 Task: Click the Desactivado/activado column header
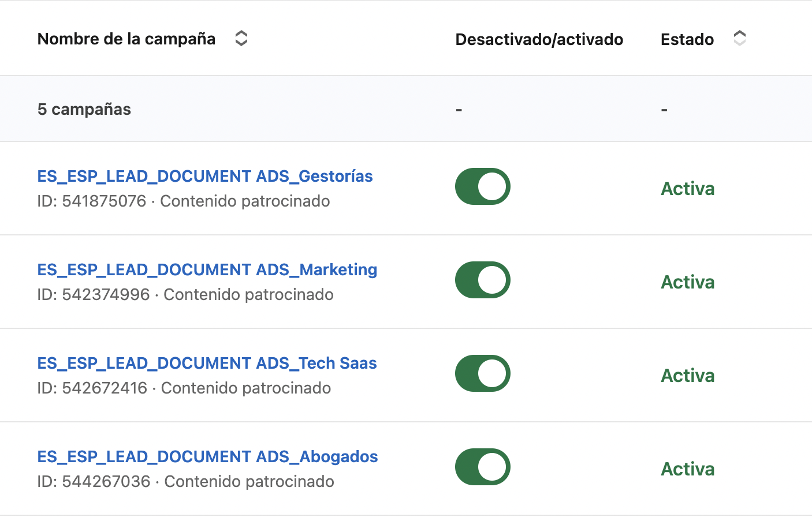coord(539,39)
